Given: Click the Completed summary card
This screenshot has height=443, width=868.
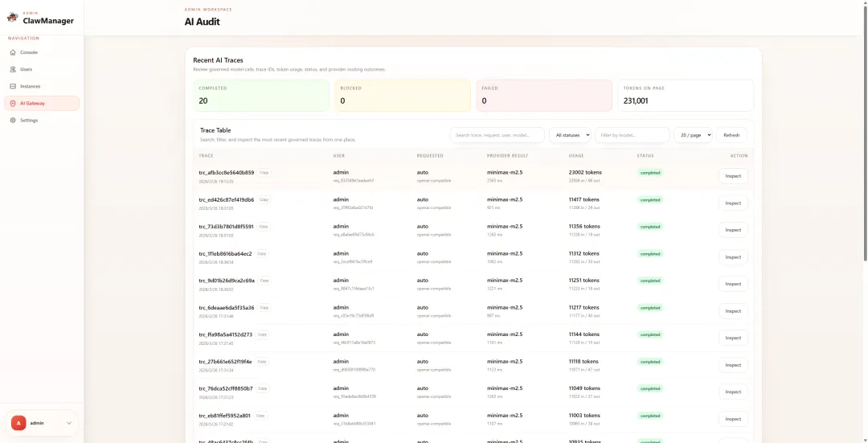Looking at the screenshot, I should [261, 95].
